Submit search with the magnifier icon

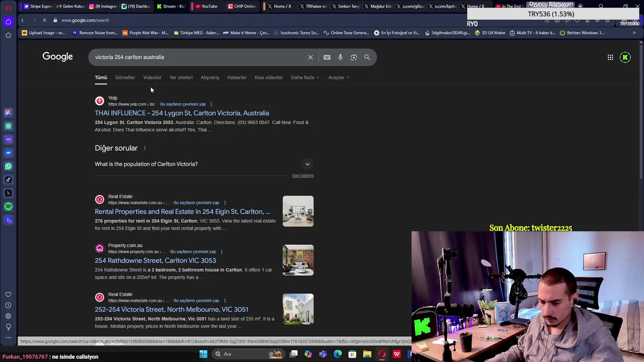(367, 57)
